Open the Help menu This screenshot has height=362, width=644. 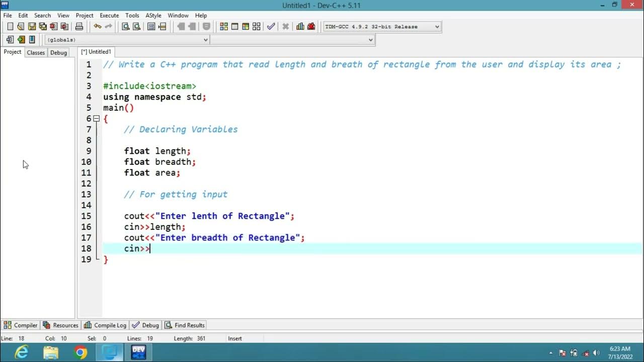pyautogui.click(x=201, y=16)
